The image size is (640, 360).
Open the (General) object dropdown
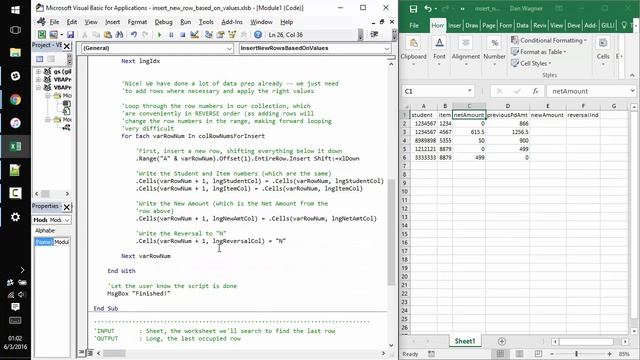click(x=229, y=48)
